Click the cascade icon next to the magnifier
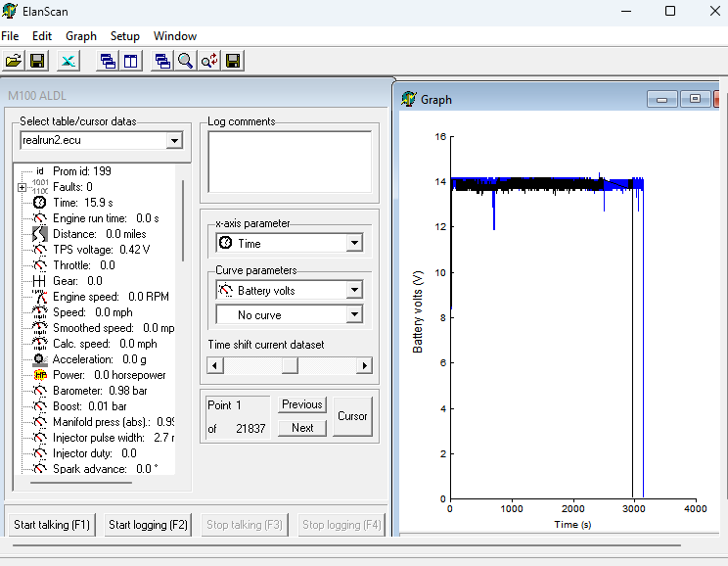The height and width of the screenshot is (566, 728). 162,61
